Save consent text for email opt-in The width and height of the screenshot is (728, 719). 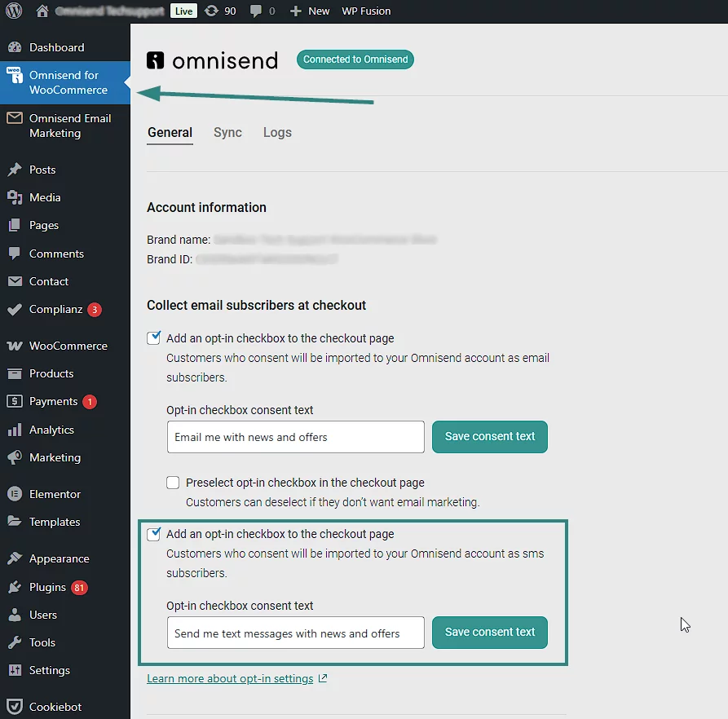[490, 437]
